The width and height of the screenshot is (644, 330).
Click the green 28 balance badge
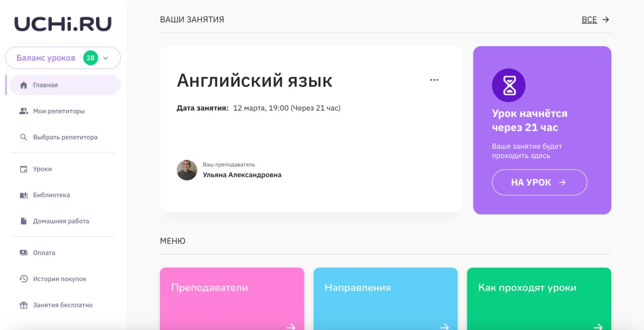point(90,58)
